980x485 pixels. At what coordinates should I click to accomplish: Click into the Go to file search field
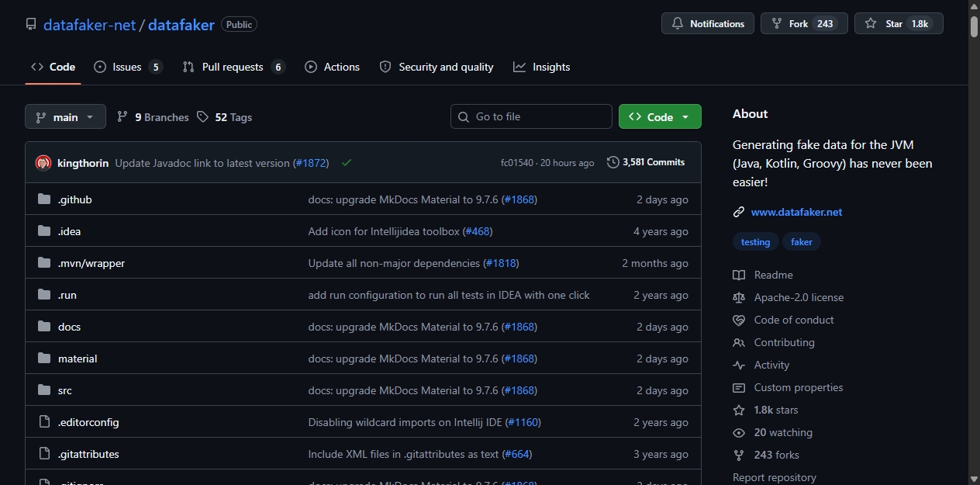(x=531, y=116)
